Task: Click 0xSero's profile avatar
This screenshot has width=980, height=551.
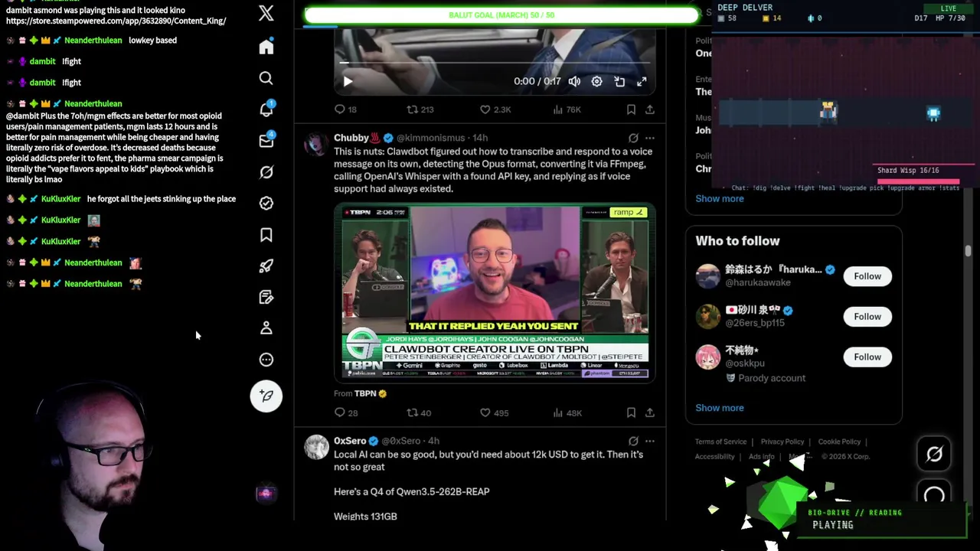Action: pyautogui.click(x=316, y=447)
